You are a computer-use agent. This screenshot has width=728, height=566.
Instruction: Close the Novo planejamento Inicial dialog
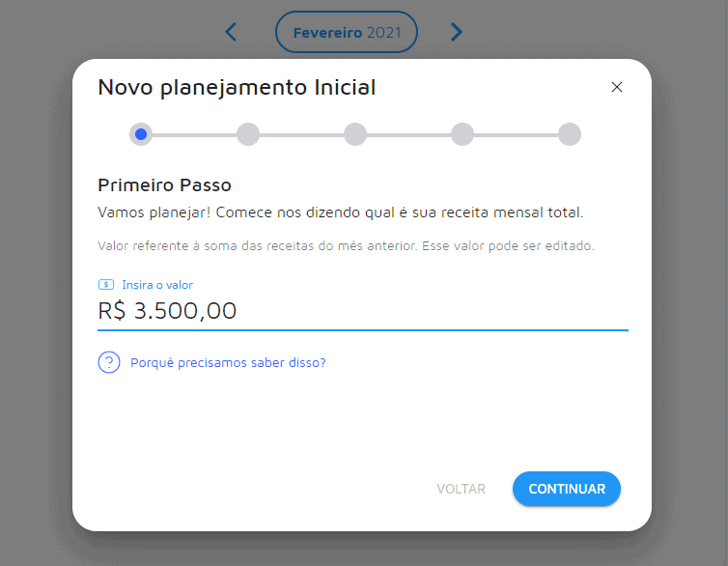617,87
